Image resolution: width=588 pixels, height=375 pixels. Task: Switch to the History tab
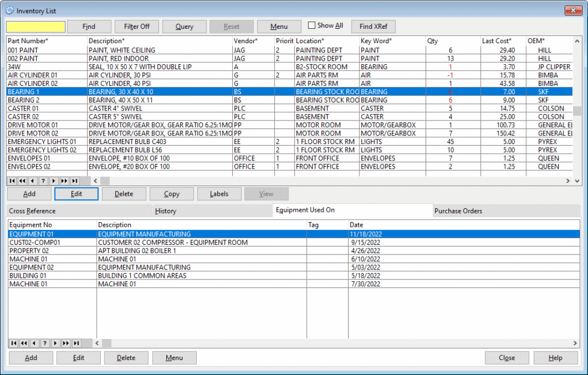pos(166,211)
